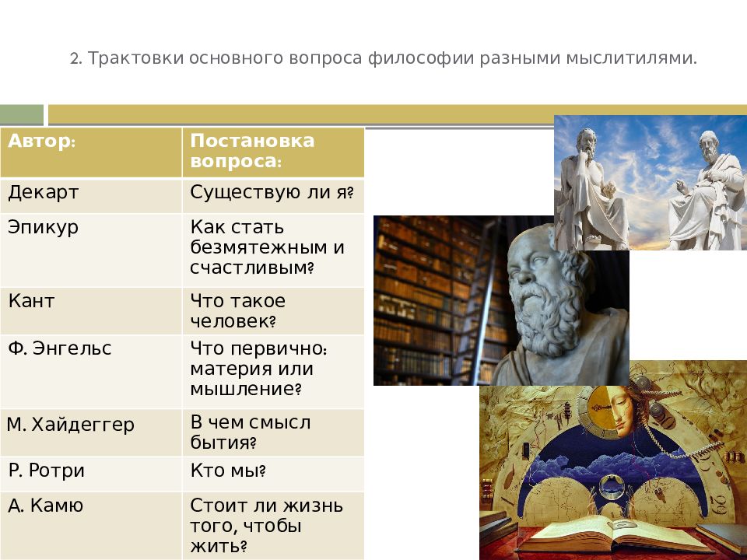The width and height of the screenshot is (747, 560).
Task: Select the Кант table cell
Action: click(x=91, y=310)
